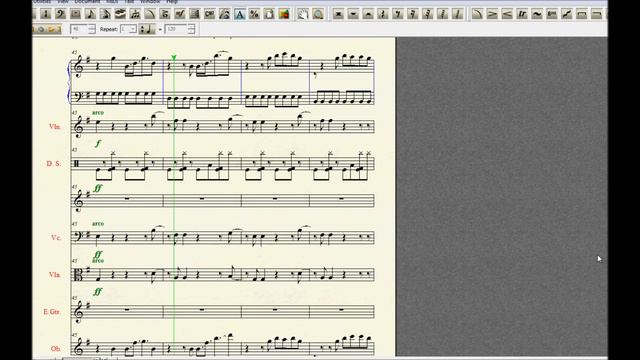Insert a half rest
The height and width of the screenshot is (360, 640).
click(x=368, y=14)
